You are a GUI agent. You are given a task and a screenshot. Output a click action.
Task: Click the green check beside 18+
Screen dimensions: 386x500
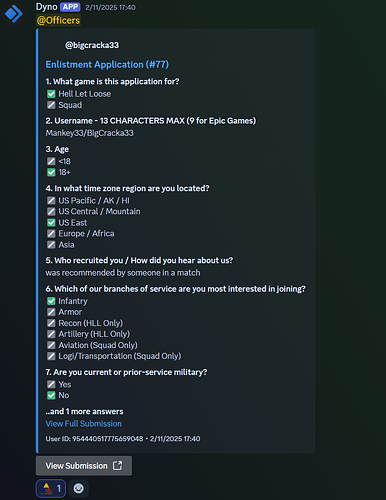51,172
